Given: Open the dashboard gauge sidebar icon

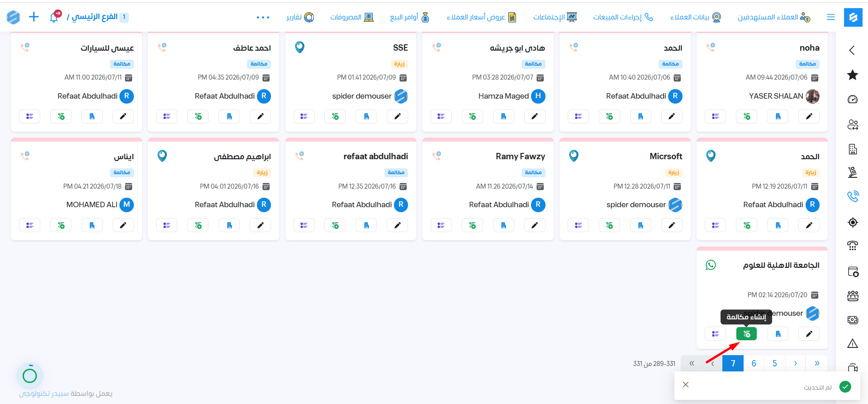Looking at the screenshot, I should pyautogui.click(x=853, y=100).
